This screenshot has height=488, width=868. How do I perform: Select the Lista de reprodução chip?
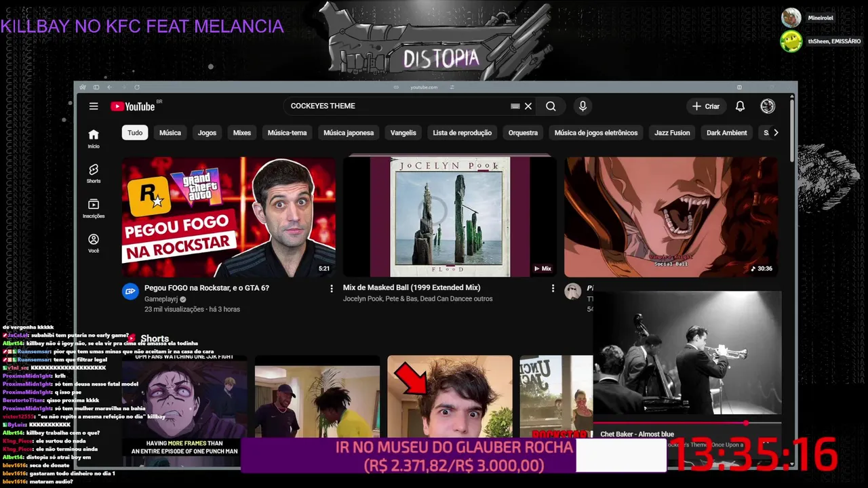[462, 133]
